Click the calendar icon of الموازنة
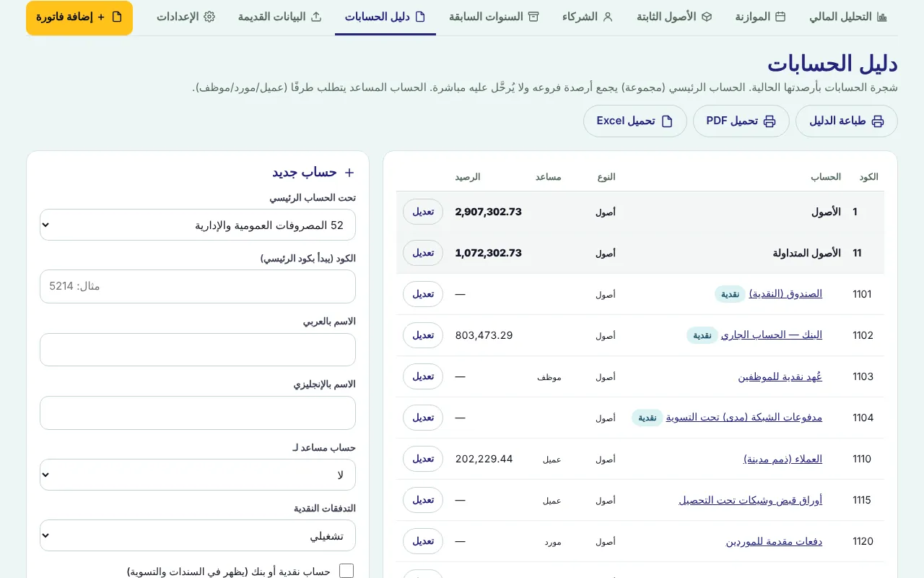 pyautogui.click(x=780, y=17)
